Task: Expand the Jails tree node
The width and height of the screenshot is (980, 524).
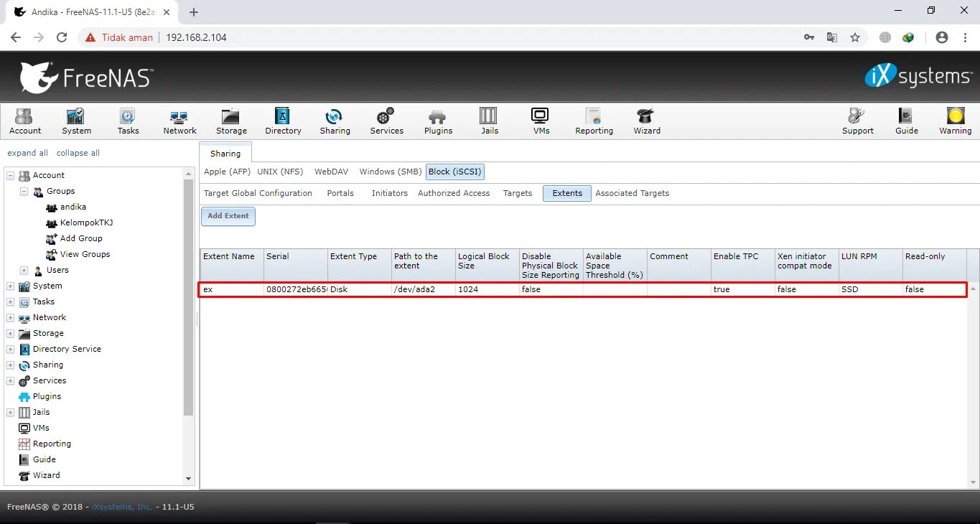Action: pyautogui.click(x=11, y=412)
